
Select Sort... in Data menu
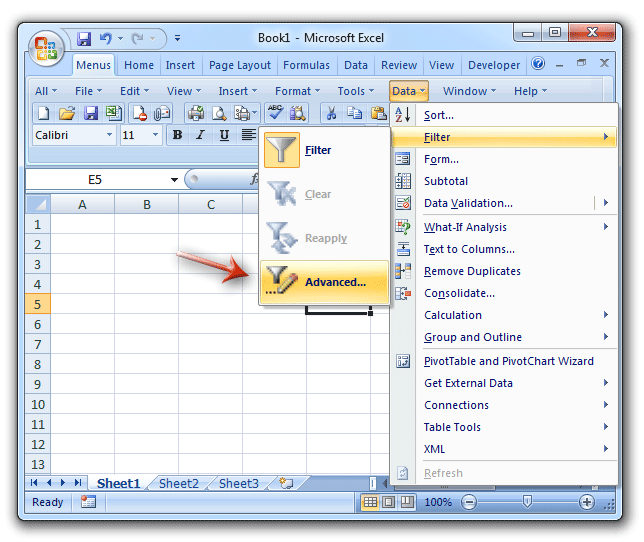pos(504,115)
